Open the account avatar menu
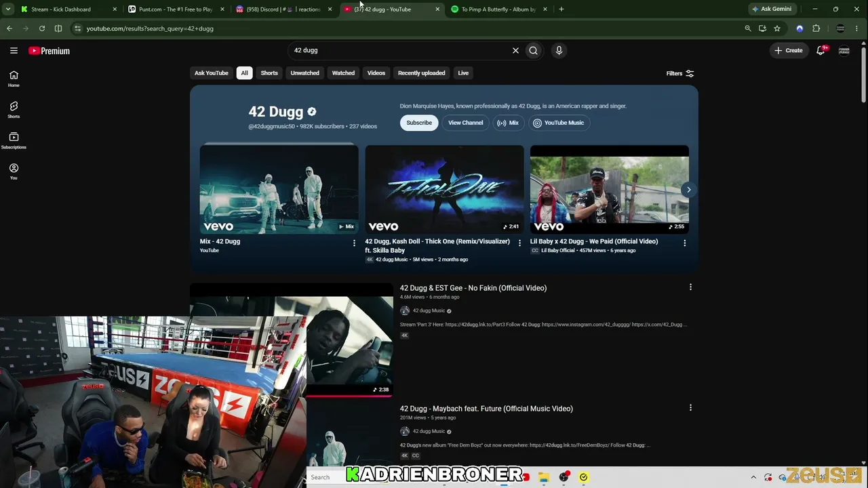Viewport: 868px width, 488px height. tap(844, 50)
